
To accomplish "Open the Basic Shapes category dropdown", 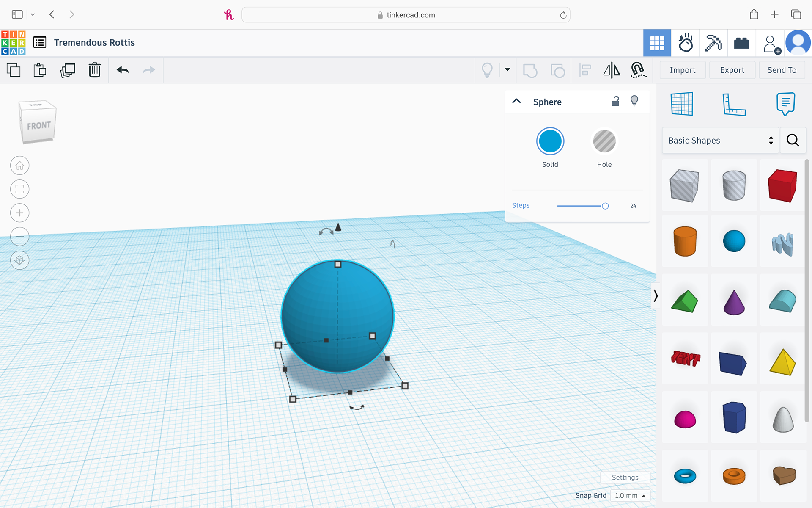I will [x=720, y=141].
